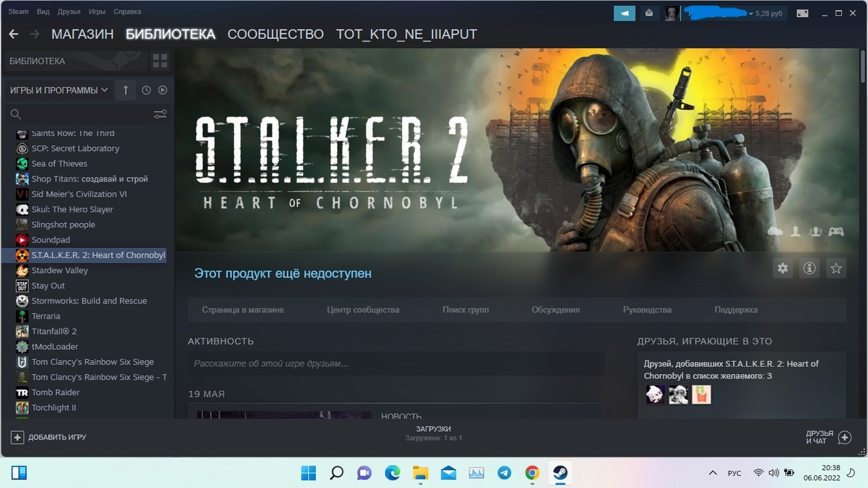Expand the ИГРЫ И ПРОГРАММЫ dropdown

pyautogui.click(x=59, y=90)
